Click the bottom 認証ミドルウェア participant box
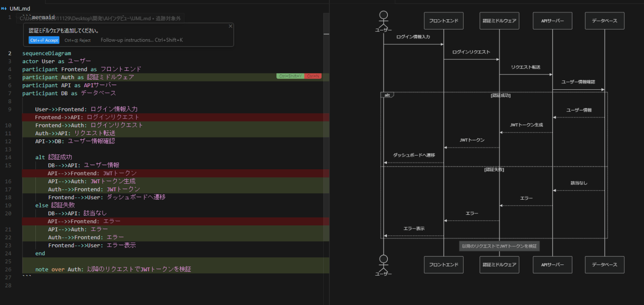Viewport: 644px width, 305px height. [x=499, y=265]
